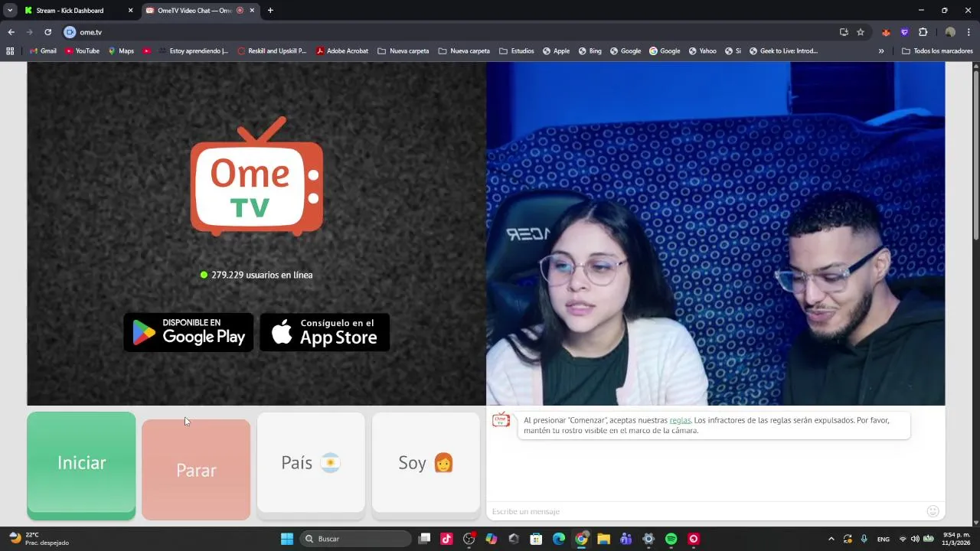Open the Maps bookmark
This screenshot has width=980, height=551.
121,51
